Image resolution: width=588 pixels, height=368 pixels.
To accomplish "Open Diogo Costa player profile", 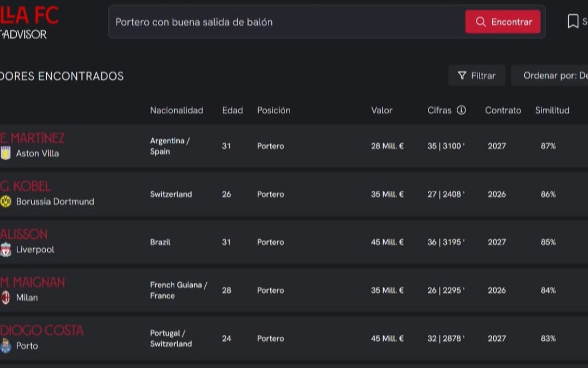I will [x=41, y=330].
